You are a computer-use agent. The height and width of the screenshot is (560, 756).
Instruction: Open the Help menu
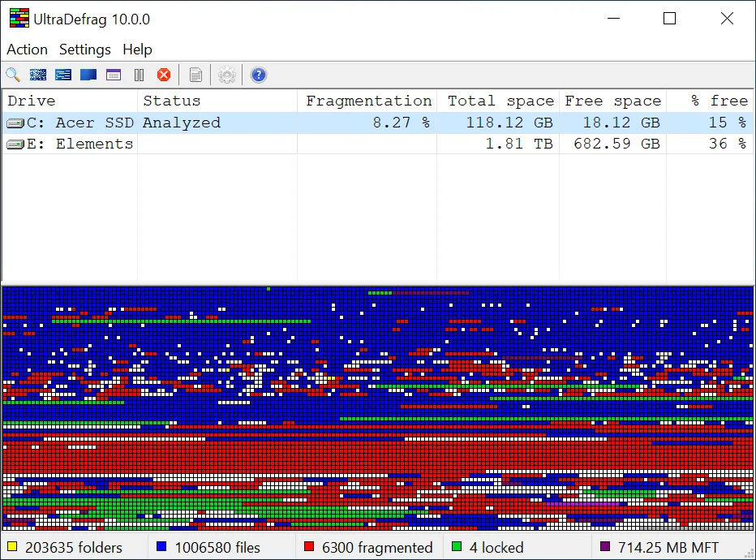click(x=137, y=50)
